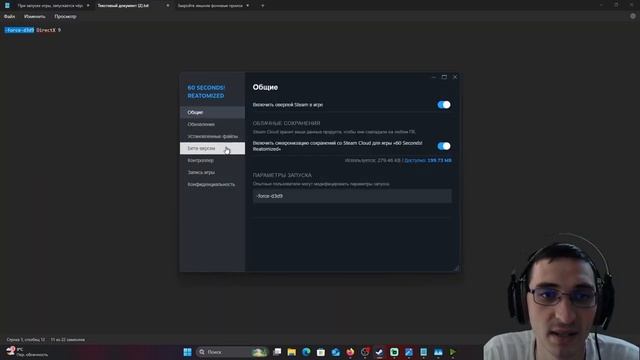Open the Бета-версии section

click(x=212, y=148)
